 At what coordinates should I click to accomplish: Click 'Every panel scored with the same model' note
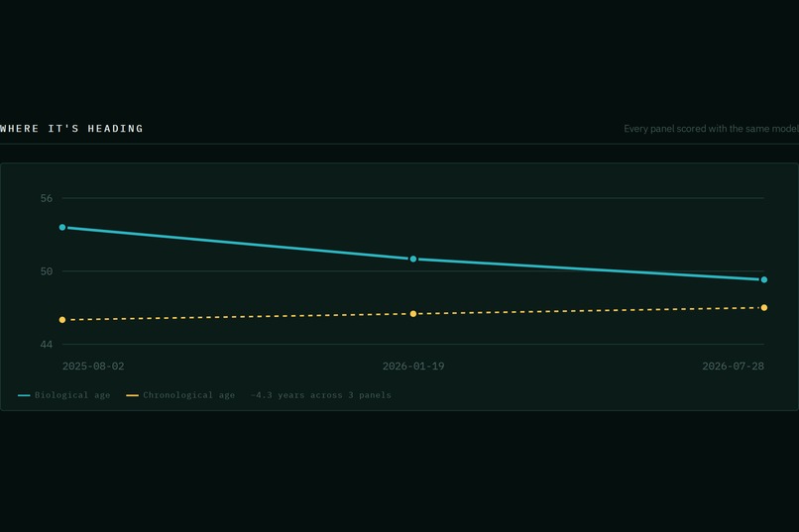(712, 129)
